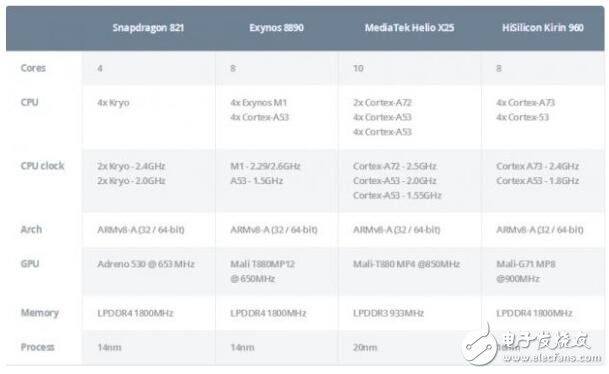The height and width of the screenshot is (374, 609).
Task: Select the Snapdragon 821 column header
Action: point(148,28)
